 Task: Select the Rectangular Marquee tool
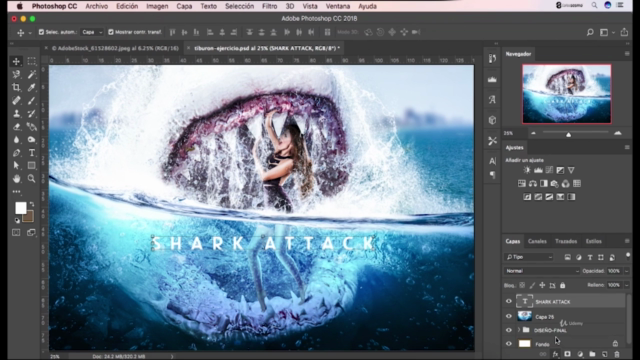pos(31,61)
